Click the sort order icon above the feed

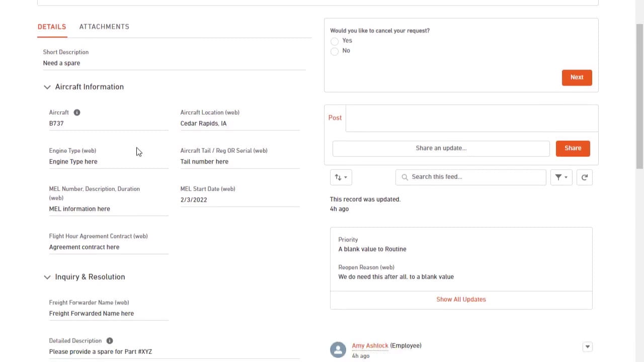(338, 177)
